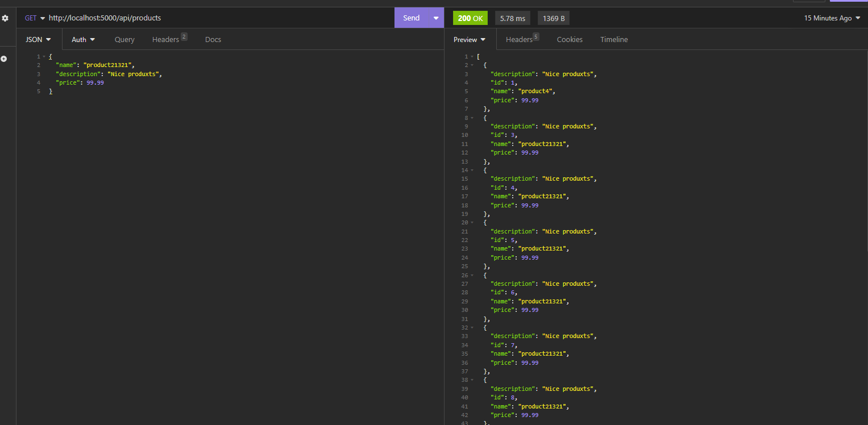Open the Cookies tab
The width and height of the screenshot is (868, 425).
(570, 39)
